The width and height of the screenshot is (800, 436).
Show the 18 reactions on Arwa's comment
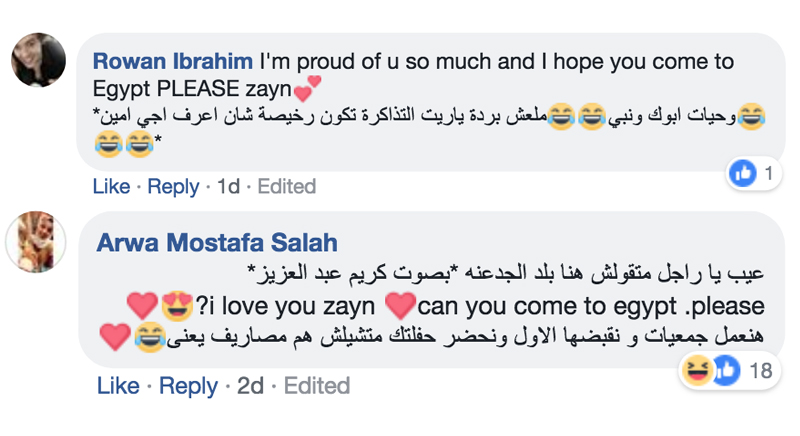760,372
